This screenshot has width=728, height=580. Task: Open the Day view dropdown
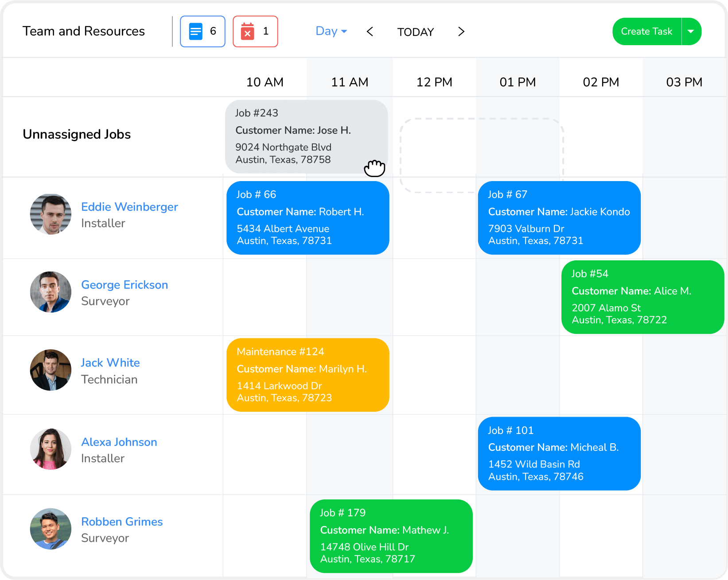pyautogui.click(x=331, y=31)
